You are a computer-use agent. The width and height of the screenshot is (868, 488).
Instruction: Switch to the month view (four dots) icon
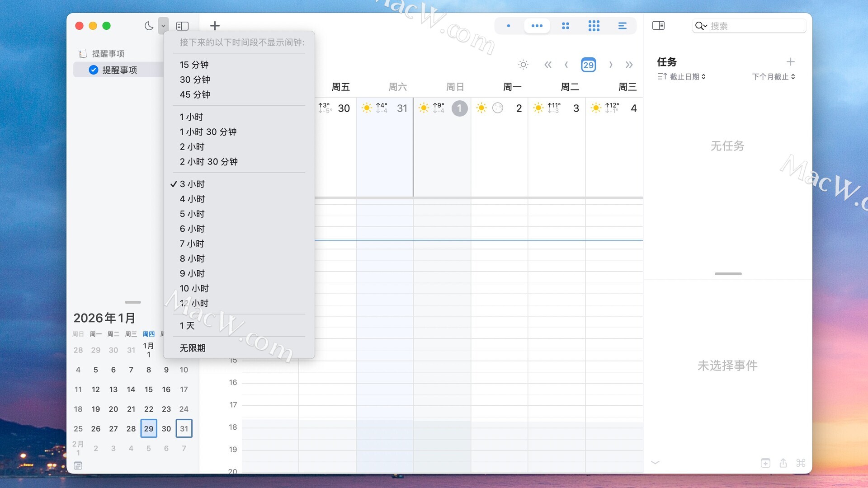[565, 26]
